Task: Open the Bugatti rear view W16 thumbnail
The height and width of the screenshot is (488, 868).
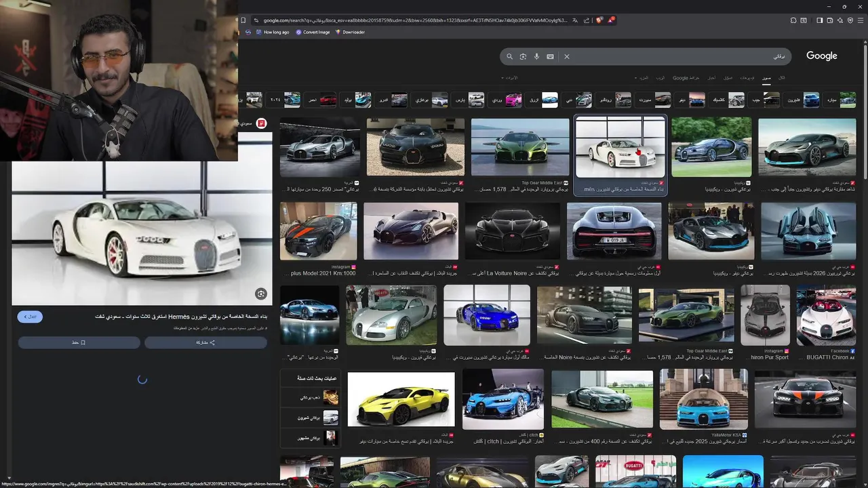Action: tap(614, 231)
